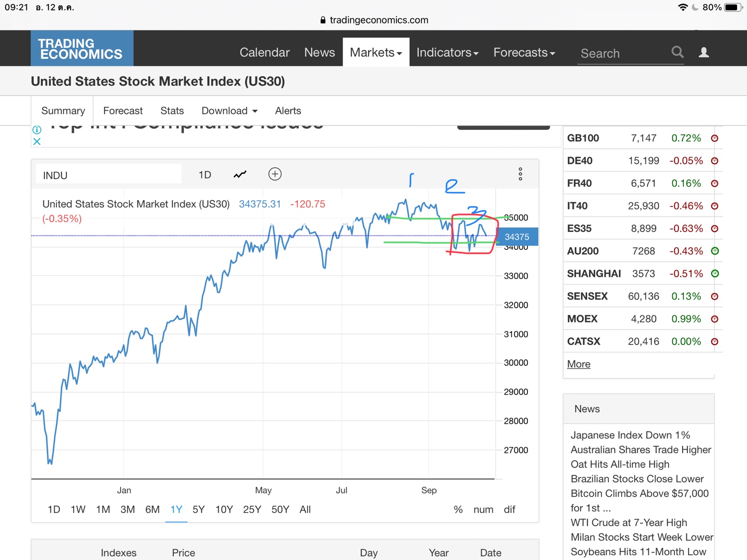This screenshot has height=560, width=747.
Task: Open Australian Shares Trade Higher article
Action: coord(641,449)
